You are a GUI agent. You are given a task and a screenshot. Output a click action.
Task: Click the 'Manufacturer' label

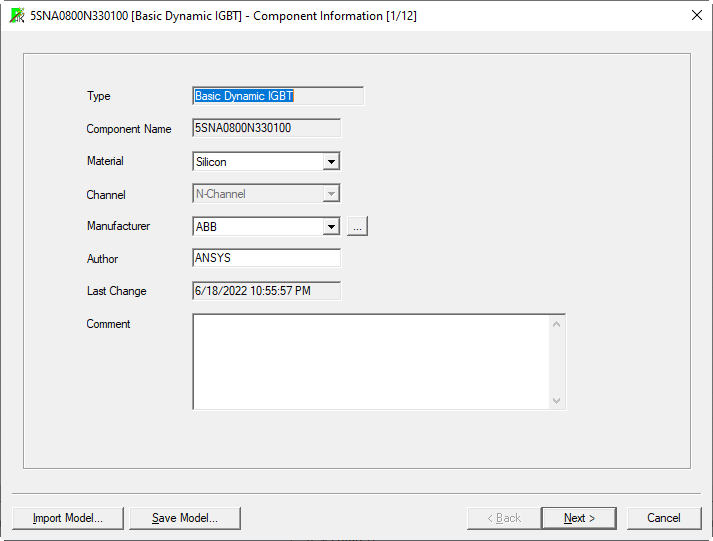[x=118, y=226]
